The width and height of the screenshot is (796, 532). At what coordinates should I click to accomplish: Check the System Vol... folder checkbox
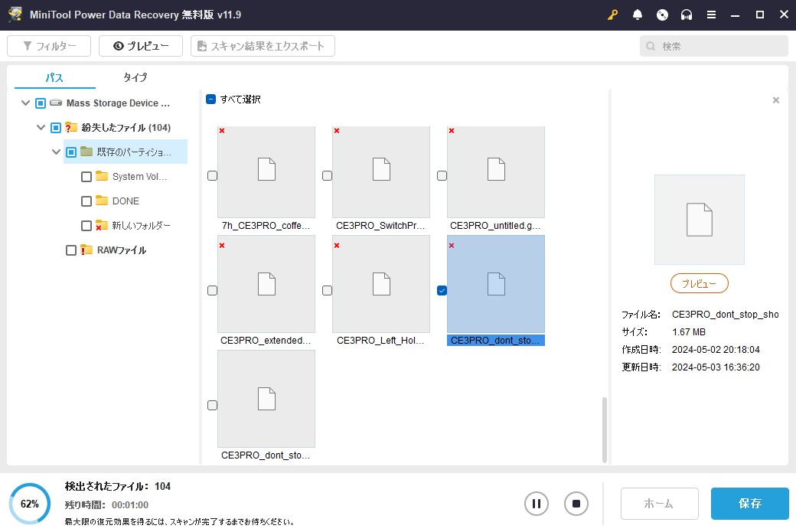pos(86,177)
